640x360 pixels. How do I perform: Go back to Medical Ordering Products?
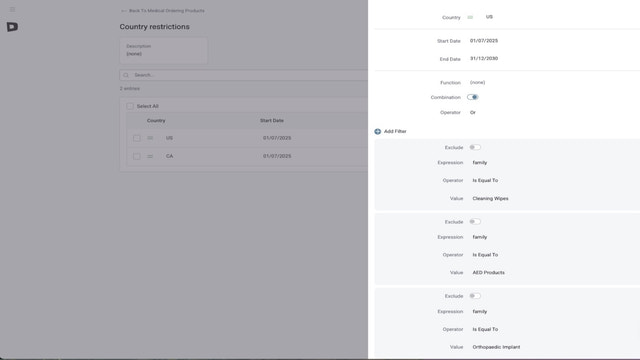[163, 11]
